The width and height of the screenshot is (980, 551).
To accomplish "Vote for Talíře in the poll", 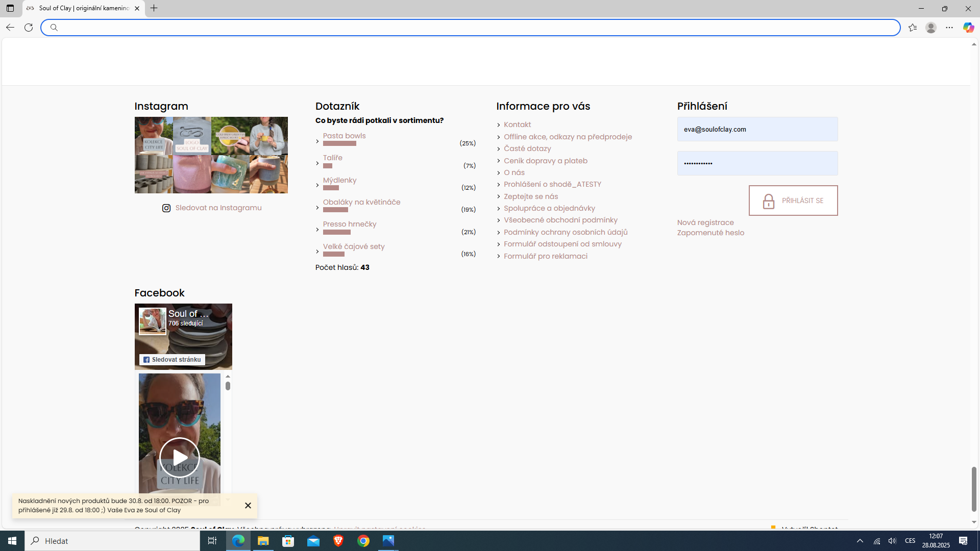I will click(333, 158).
